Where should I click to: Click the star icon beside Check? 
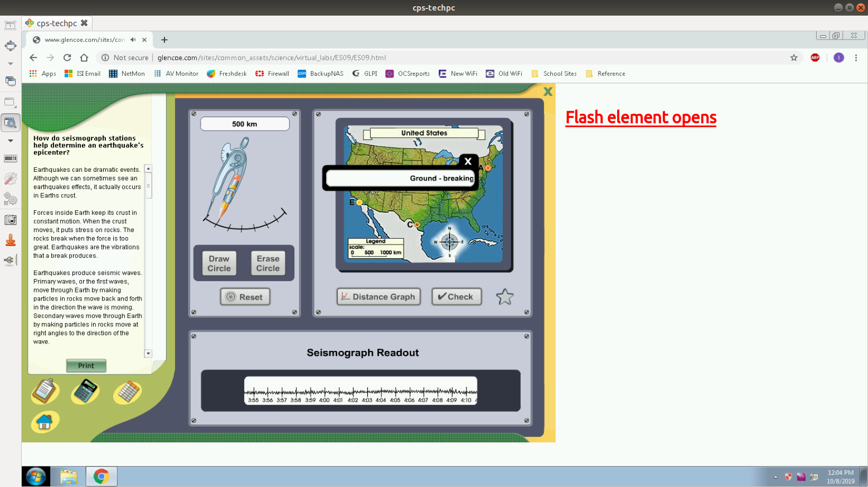(x=505, y=297)
